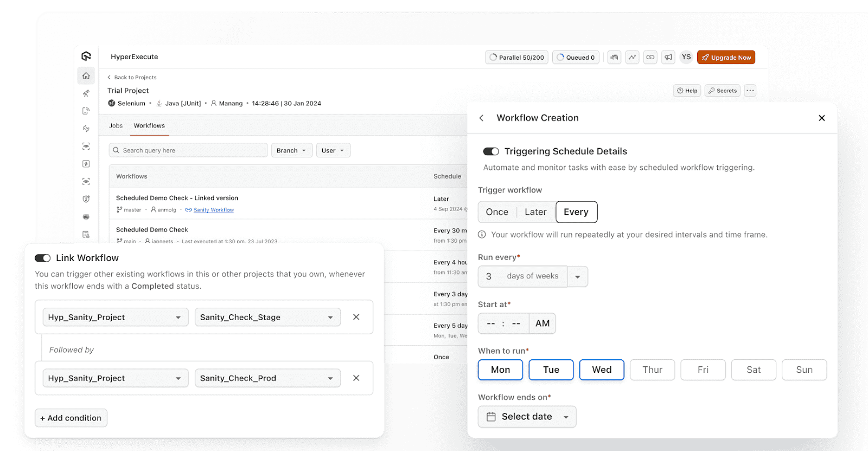Open the automation loop icon in the sidebar
The width and height of the screenshot is (868, 451).
click(86, 129)
